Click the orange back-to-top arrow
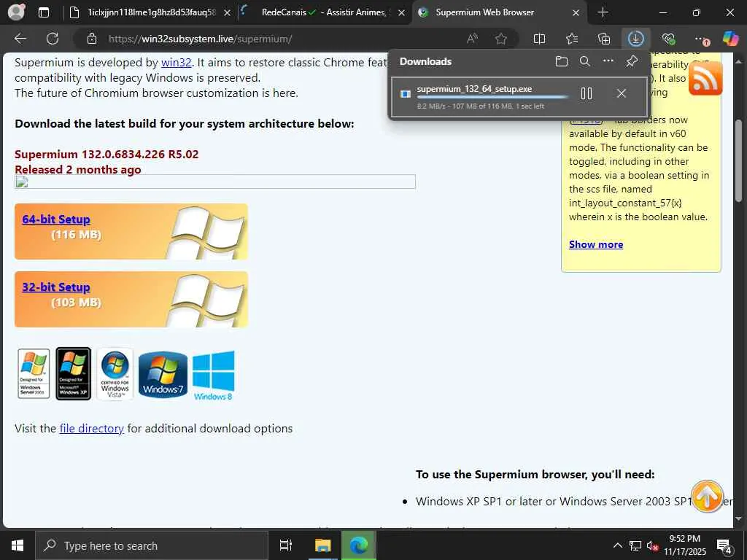The image size is (747, 560). 707,496
